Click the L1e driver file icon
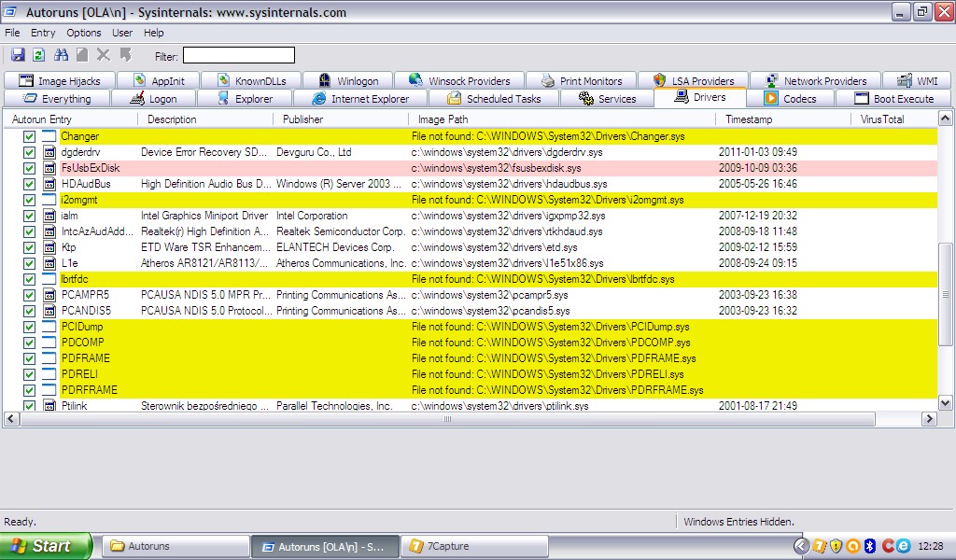 click(x=49, y=263)
